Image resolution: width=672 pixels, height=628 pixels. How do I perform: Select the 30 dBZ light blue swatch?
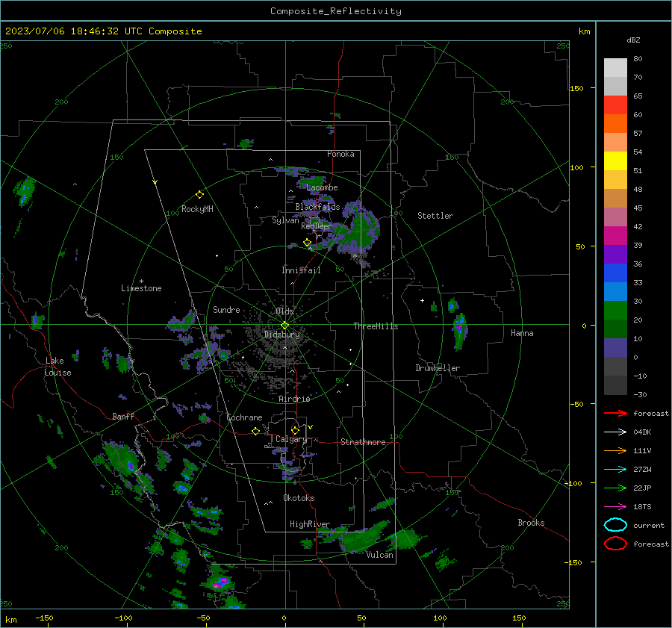coord(615,291)
